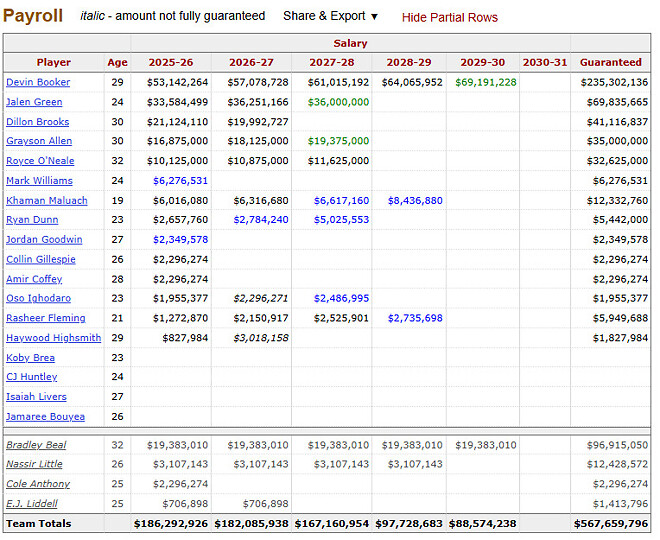This screenshot has height=540, width=660.
Task: Open Khaman Maluach player page
Action: [x=46, y=200]
